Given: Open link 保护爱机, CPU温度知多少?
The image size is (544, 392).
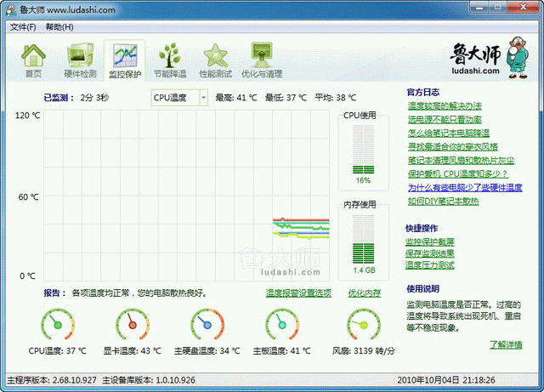Looking at the screenshot, I should (x=458, y=173).
